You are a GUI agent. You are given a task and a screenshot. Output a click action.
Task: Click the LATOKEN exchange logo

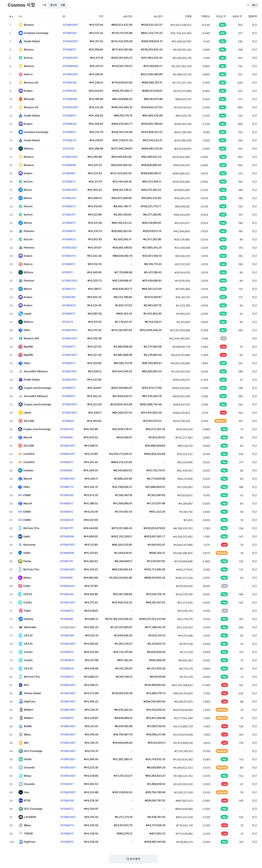point(21,817)
